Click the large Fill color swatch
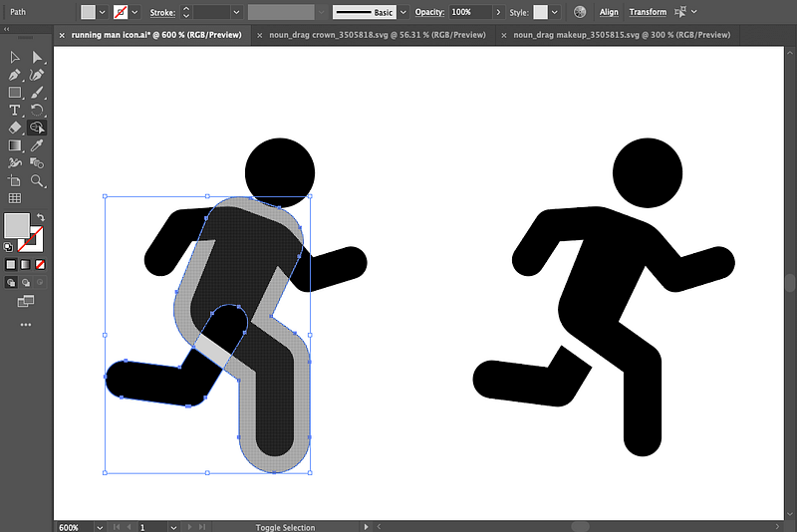The height and width of the screenshot is (532, 797). point(17,225)
